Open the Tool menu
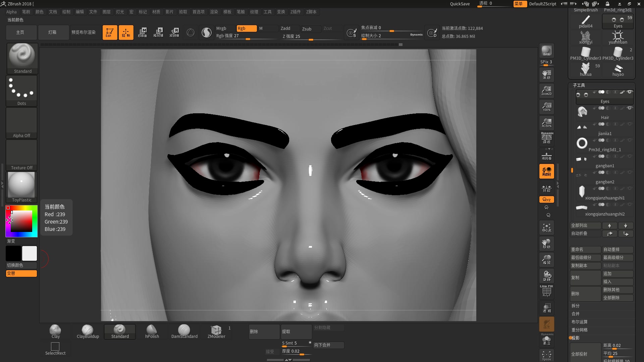 (x=268, y=12)
